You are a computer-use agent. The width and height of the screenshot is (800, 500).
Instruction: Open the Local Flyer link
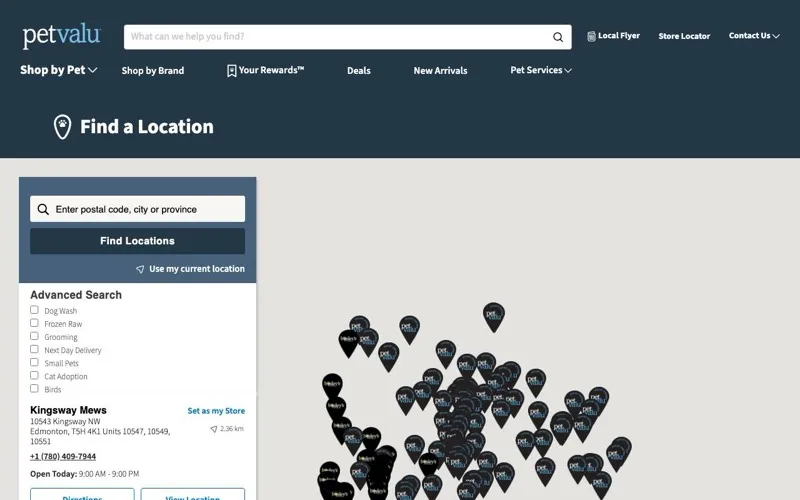pyautogui.click(x=613, y=36)
